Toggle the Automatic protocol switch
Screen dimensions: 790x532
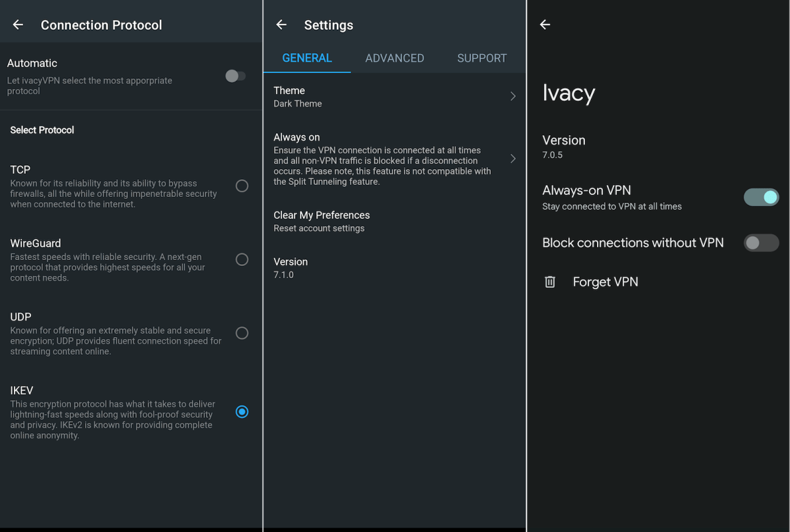click(x=235, y=76)
